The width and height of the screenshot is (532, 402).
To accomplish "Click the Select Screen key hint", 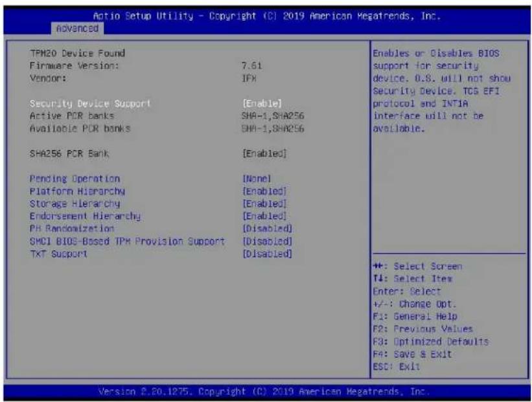I will (x=418, y=267).
